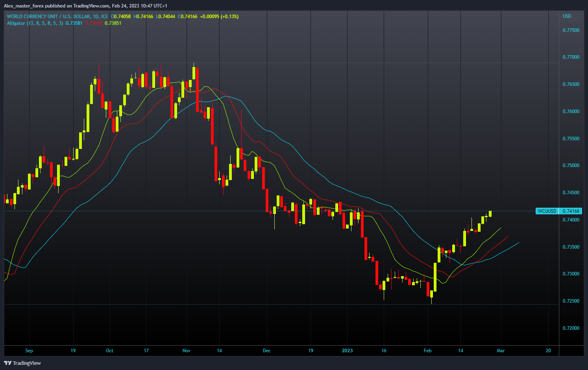Click the WCUUSD price label tag
Viewport: 588px width, 370px height.
pyautogui.click(x=547, y=211)
